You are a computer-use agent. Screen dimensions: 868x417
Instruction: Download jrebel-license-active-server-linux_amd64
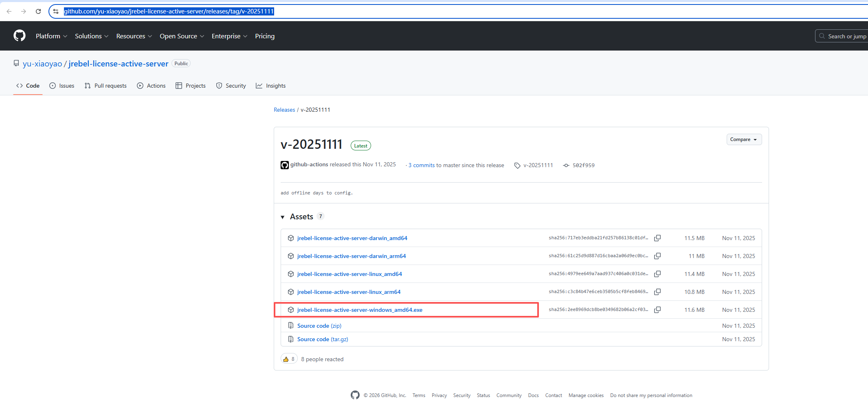point(349,274)
